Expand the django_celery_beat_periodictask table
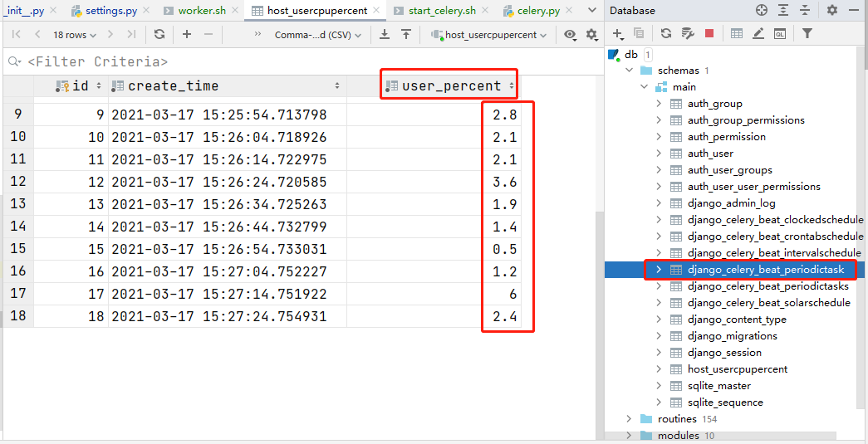The height and width of the screenshot is (444, 868). pos(659,269)
